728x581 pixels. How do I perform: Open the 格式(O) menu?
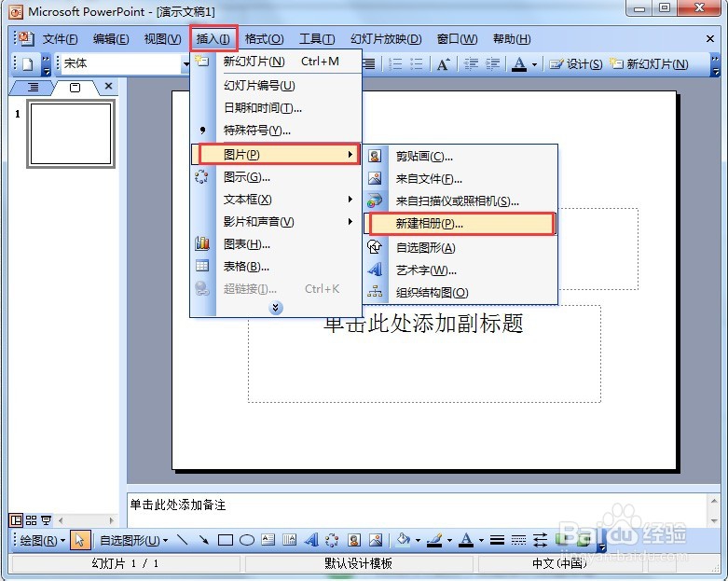[x=264, y=38]
